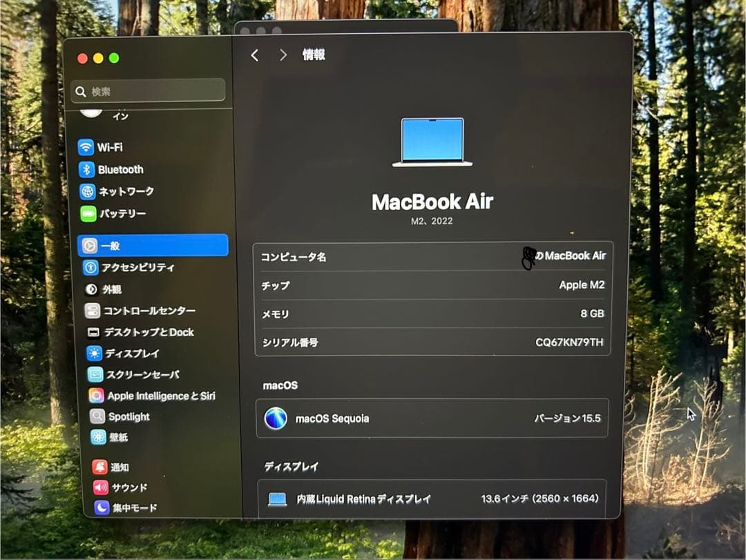The height and width of the screenshot is (560, 746).
Task: Open Apple Intelligence と Siri settings
Action: [95, 396]
